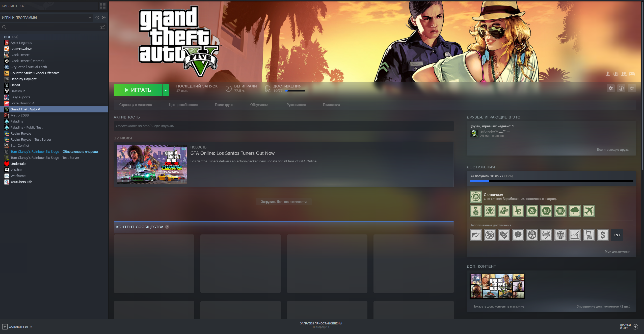This screenshot has width=644, height=334.
Task: Open Все играющие друзья link
Action: [x=613, y=149]
